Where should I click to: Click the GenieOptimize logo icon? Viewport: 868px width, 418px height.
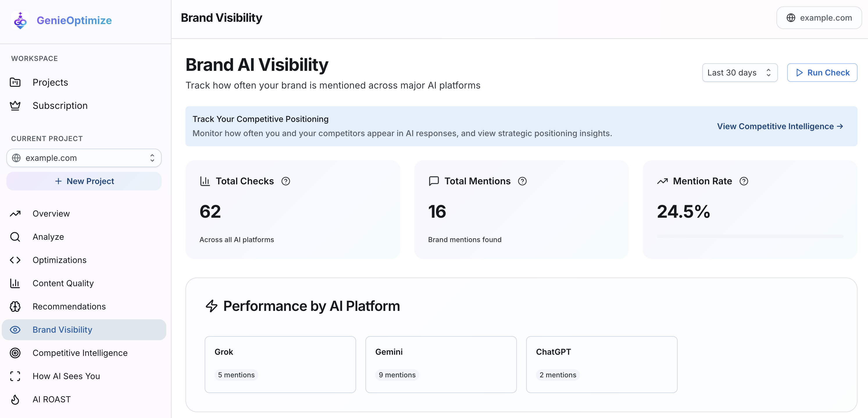(x=20, y=21)
